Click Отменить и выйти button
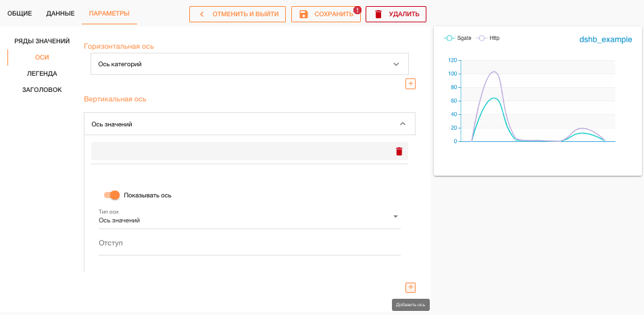 pos(238,14)
